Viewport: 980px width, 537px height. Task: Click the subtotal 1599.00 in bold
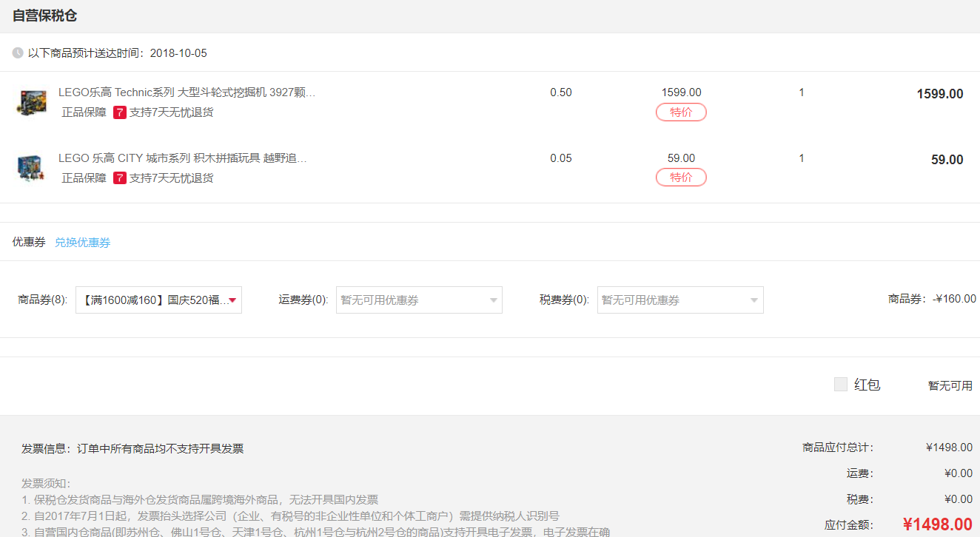click(x=940, y=94)
